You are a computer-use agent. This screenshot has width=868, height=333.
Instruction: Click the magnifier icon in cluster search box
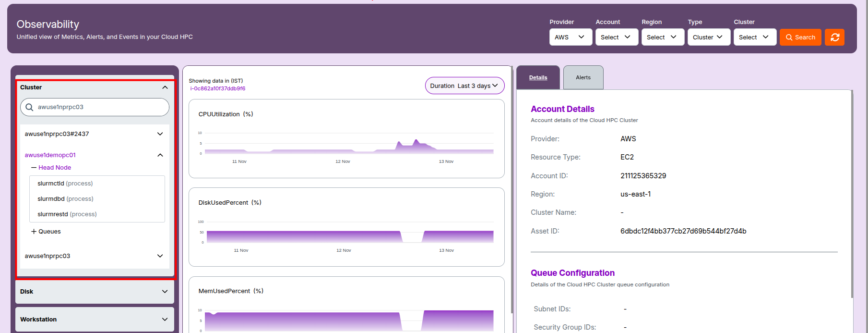tap(29, 107)
